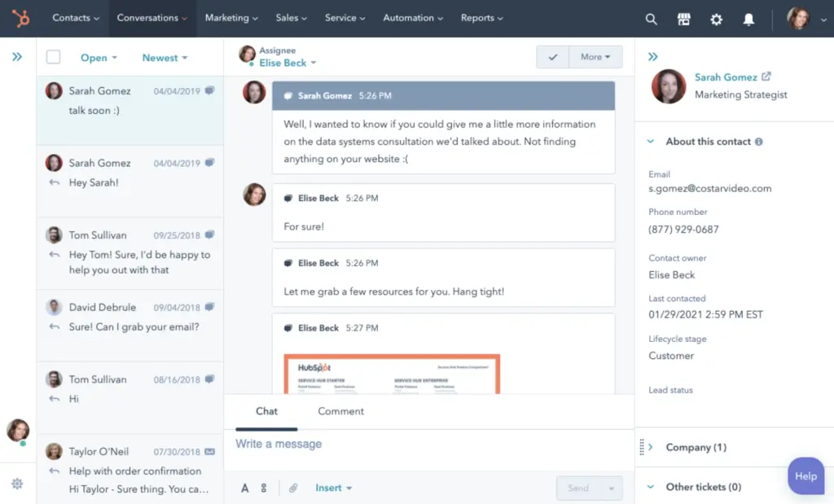Toggle your availability status on your avatar
The image size is (834, 504).
(x=17, y=431)
